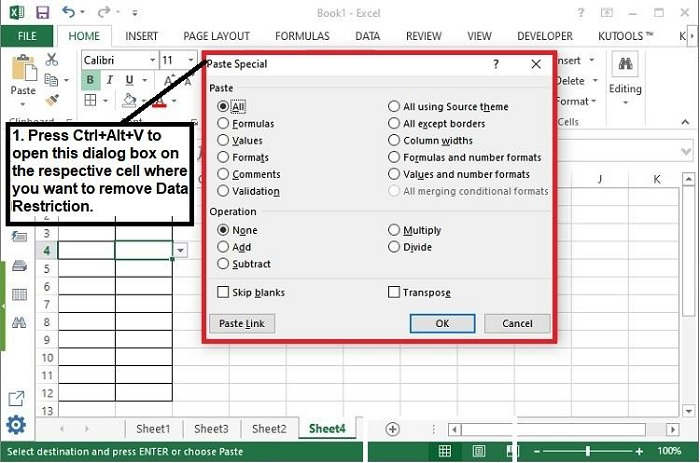Click the Format Painter brush icon
Image resolution: width=700 pixels, height=463 pixels.
(52, 100)
